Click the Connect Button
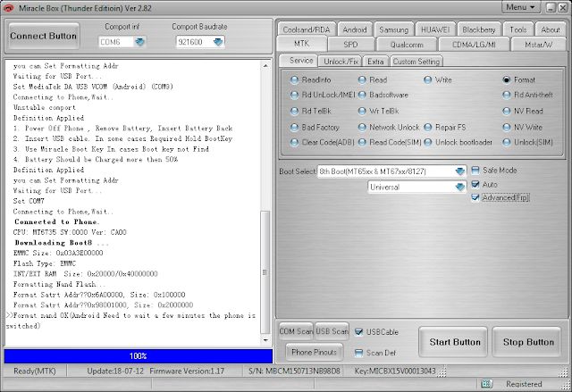 tap(44, 36)
